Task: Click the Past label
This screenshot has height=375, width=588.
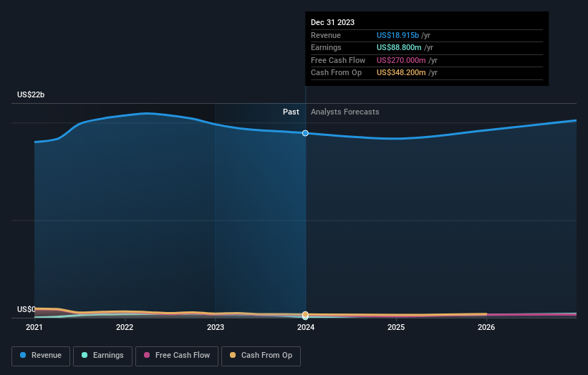Action: coord(291,112)
